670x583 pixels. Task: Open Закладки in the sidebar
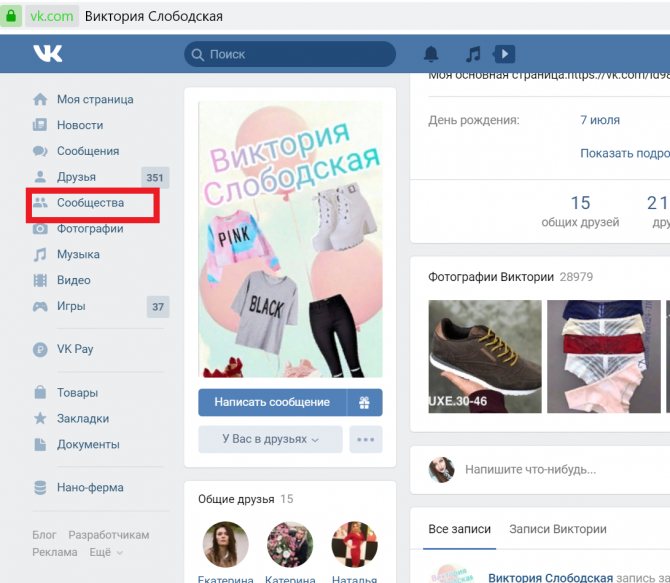[83, 418]
